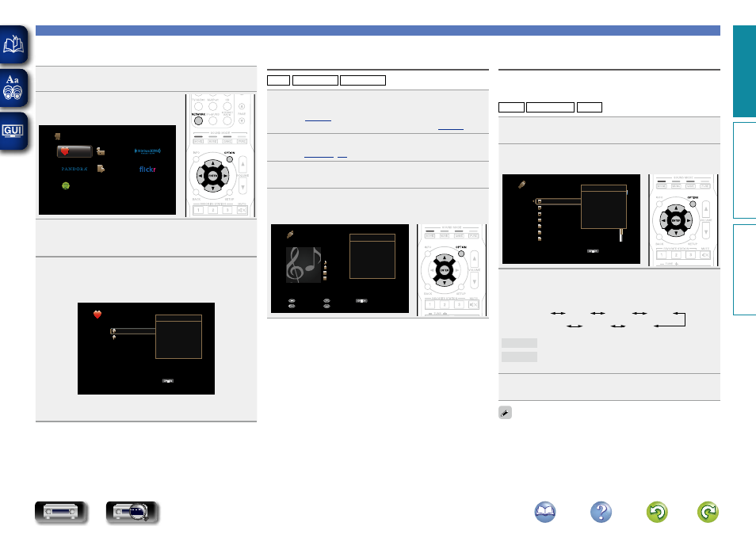
Task: Click the flickr logo in network screen
Action: pyautogui.click(x=147, y=170)
